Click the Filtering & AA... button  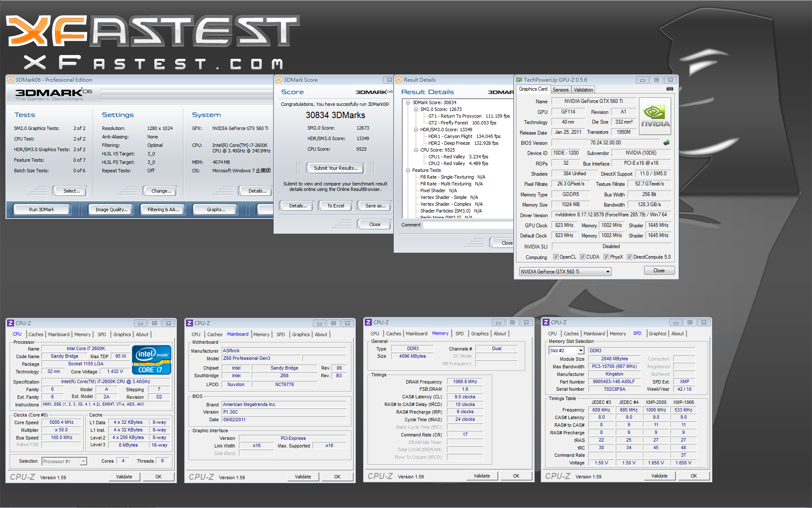[x=163, y=210]
